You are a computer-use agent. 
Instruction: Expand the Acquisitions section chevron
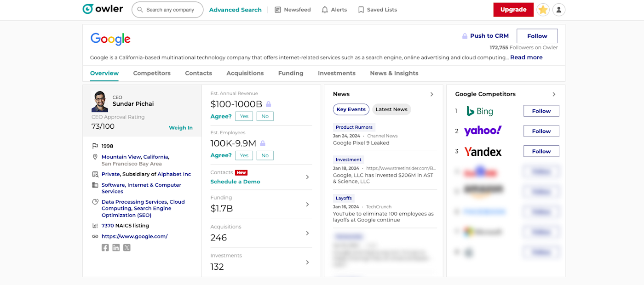click(x=307, y=233)
